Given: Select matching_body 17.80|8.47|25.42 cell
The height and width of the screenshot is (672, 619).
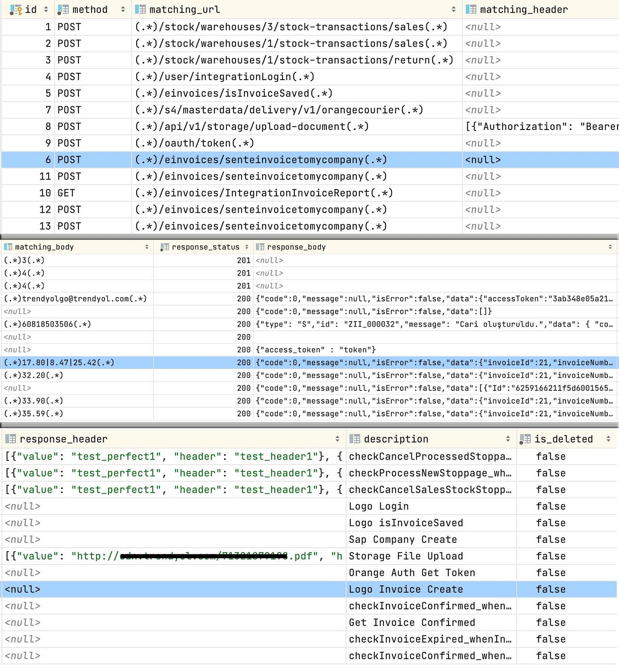Looking at the screenshot, I should point(77,363).
